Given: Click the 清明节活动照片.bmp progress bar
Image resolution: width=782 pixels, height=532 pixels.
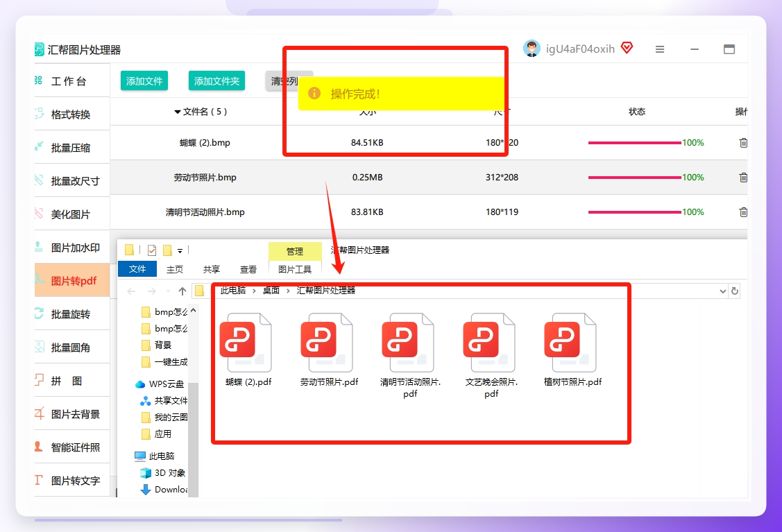Looking at the screenshot, I should pos(634,212).
